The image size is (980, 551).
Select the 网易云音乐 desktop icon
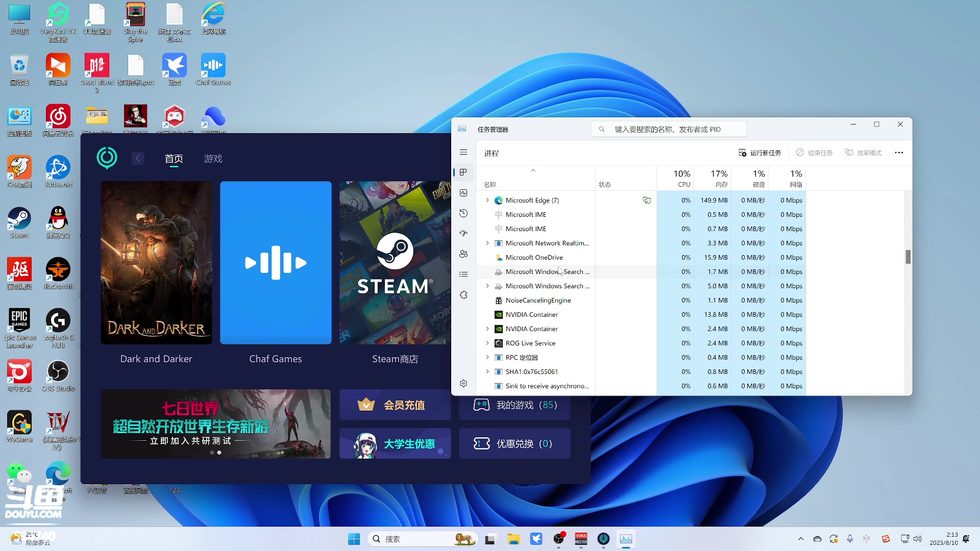point(58,120)
